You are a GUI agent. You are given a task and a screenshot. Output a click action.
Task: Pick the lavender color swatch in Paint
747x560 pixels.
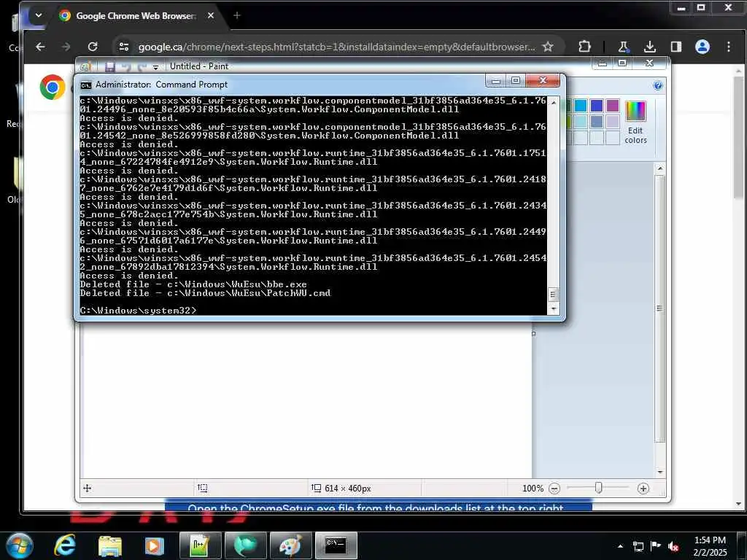point(613,122)
